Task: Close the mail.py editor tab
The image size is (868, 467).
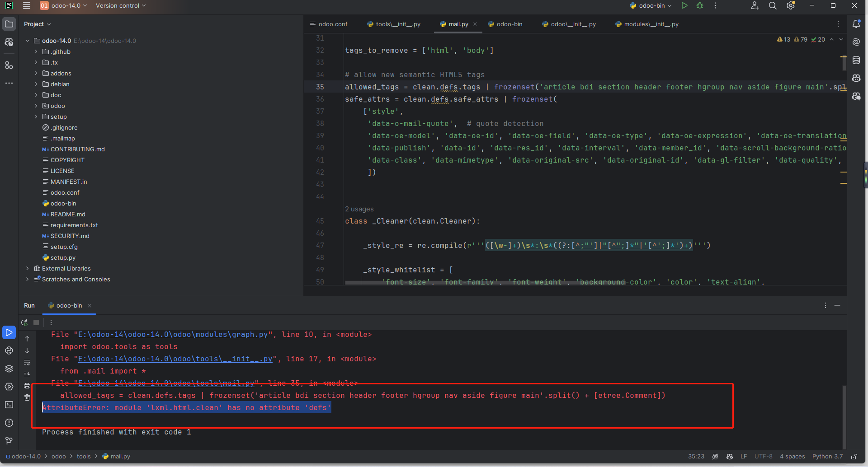Action: click(475, 24)
